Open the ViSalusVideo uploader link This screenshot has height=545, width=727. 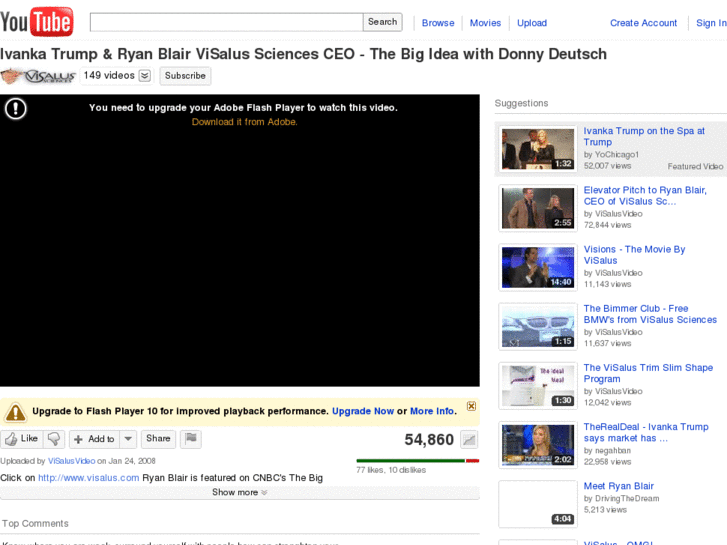click(71, 461)
